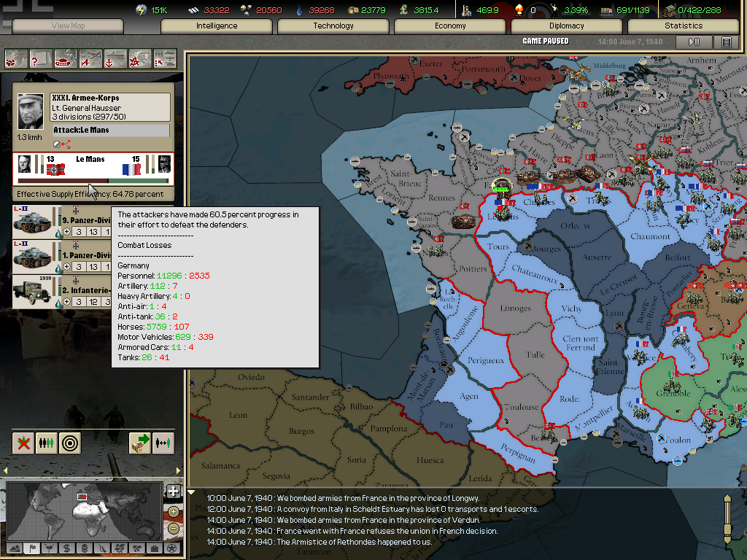The width and height of the screenshot is (747, 560).
Task: Click the target bullseye objective button
Action: tap(70, 443)
